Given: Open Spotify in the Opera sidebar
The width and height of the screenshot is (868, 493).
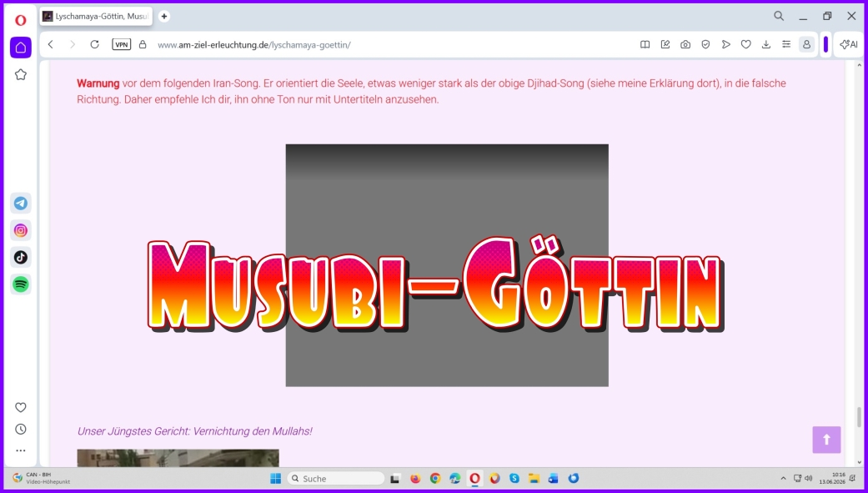Looking at the screenshot, I should [21, 284].
